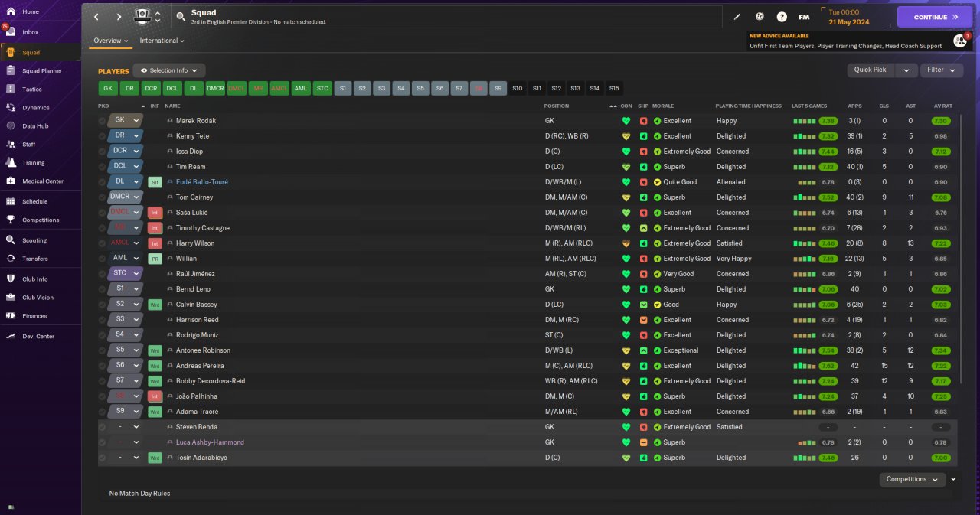The height and width of the screenshot is (515, 980).
Task: Click the pencil edit icon in top bar
Action: point(737,17)
